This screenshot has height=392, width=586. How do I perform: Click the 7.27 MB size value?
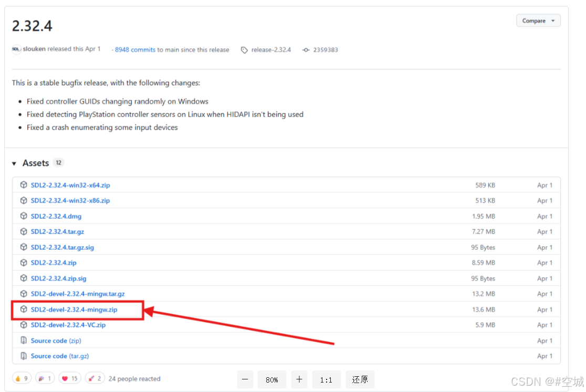(484, 232)
